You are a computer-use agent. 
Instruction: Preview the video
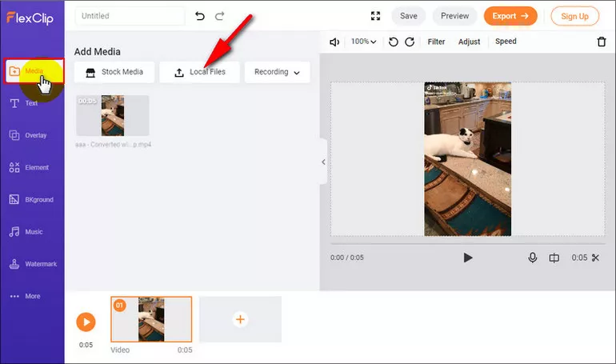pyautogui.click(x=454, y=16)
